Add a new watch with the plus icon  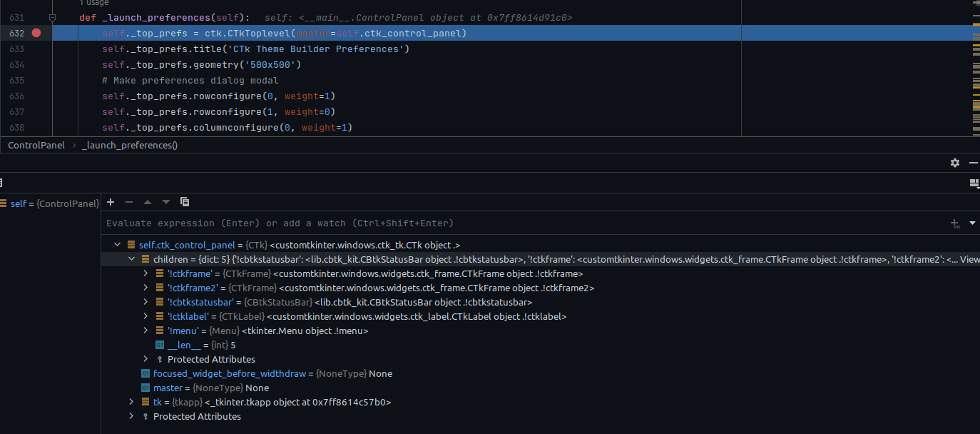111,202
